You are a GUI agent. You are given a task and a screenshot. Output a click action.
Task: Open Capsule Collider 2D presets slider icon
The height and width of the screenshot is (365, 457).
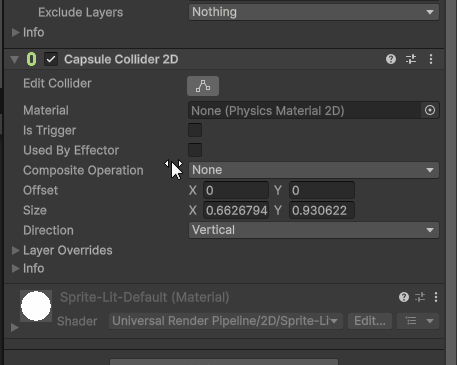pyautogui.click(x=411, y=59)
